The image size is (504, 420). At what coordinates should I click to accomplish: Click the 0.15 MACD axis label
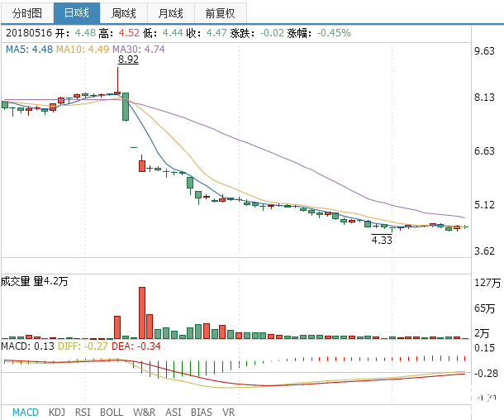pos(484,347)
